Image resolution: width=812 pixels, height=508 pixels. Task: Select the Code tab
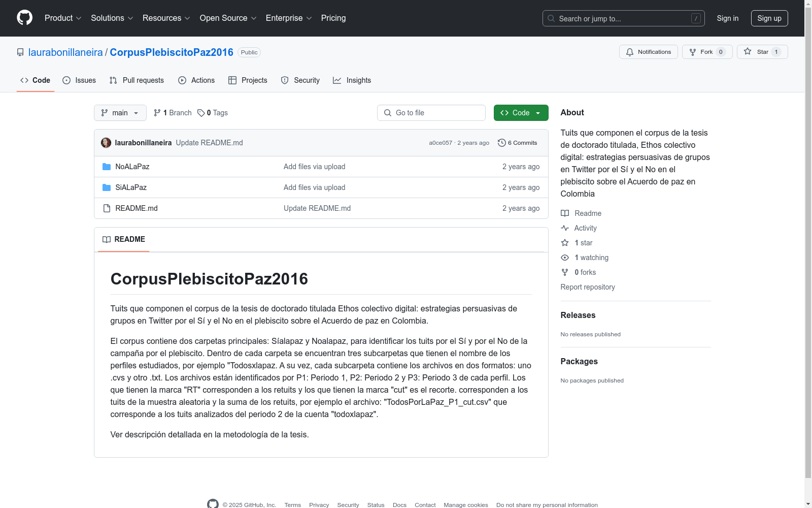pyautogui.click(x=36, y=80)
